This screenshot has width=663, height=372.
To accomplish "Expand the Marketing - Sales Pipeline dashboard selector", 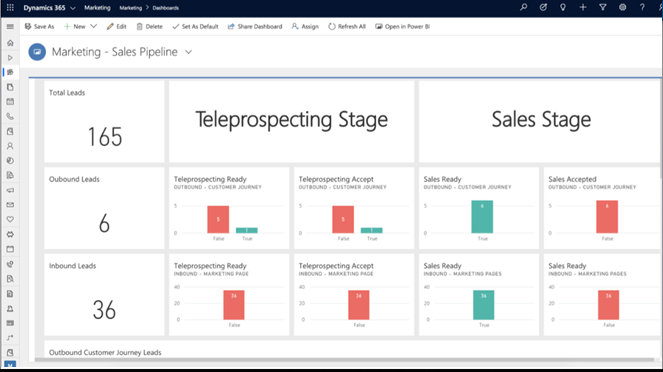I will click(189, 52).
